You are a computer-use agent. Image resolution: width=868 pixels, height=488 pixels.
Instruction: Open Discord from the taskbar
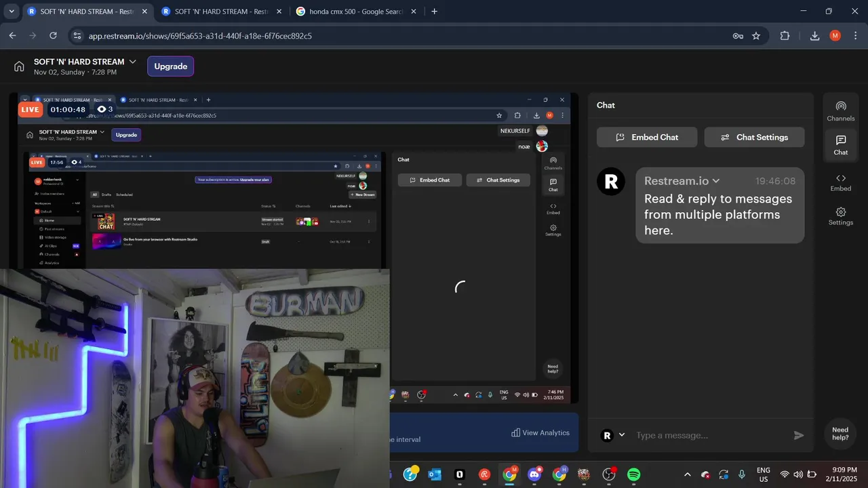tap(534, 474)
